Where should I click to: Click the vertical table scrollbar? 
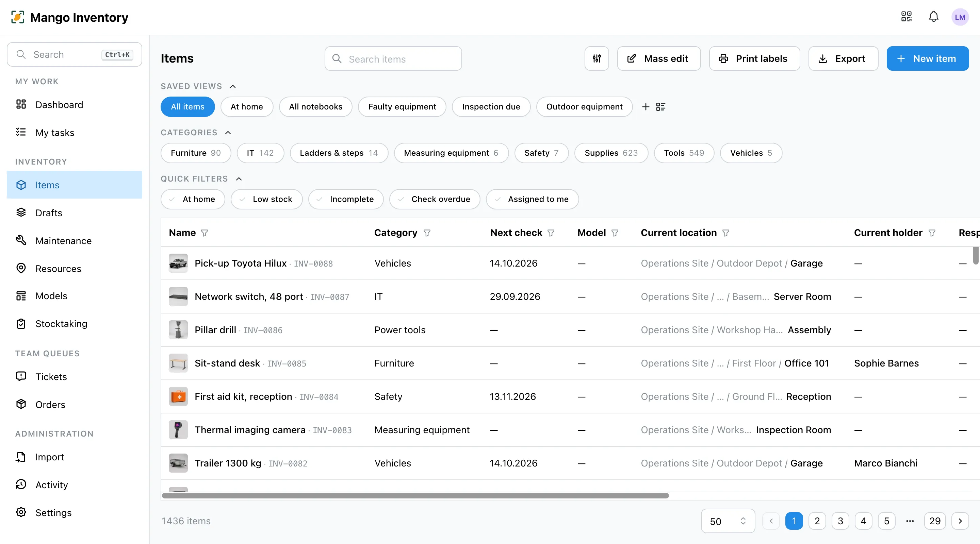pos(976,255)
